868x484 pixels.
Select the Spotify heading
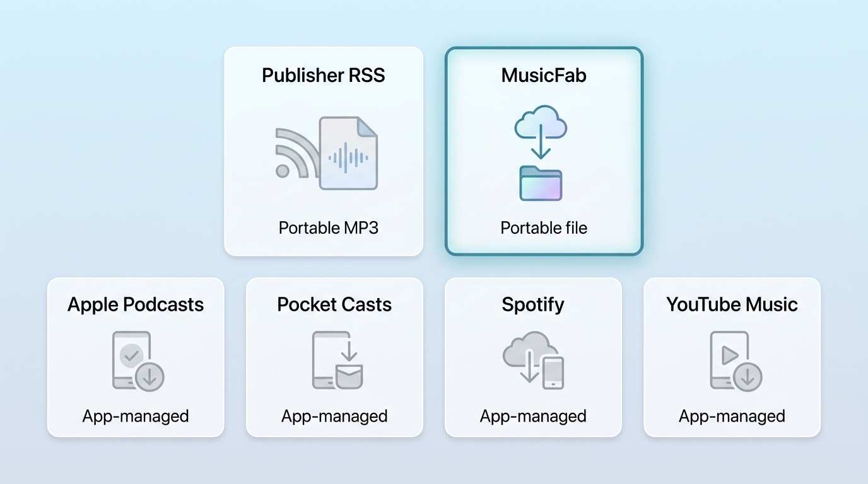pos(533,305)
